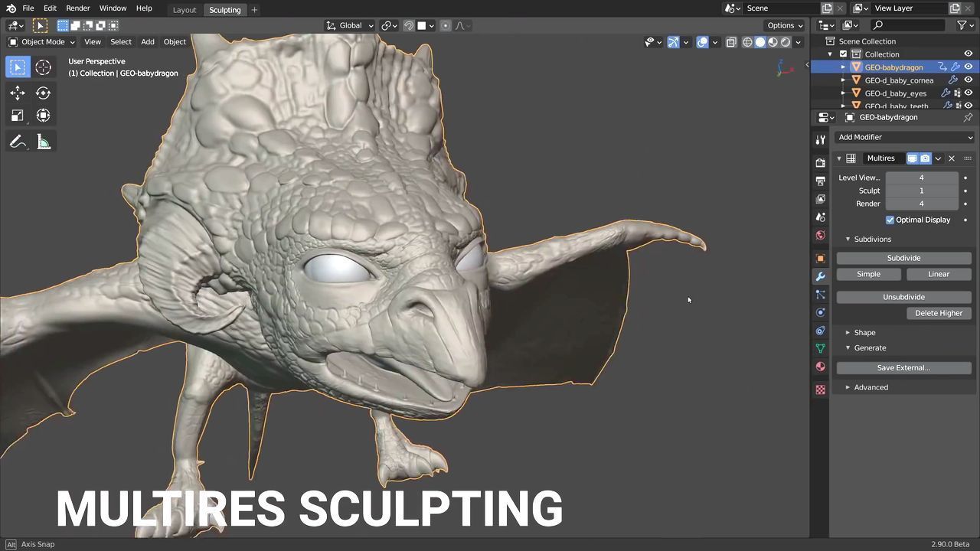This screenshot has width=980, height=551.
Task: Expand the Advanced section
Action: click(x=871, y=387)
